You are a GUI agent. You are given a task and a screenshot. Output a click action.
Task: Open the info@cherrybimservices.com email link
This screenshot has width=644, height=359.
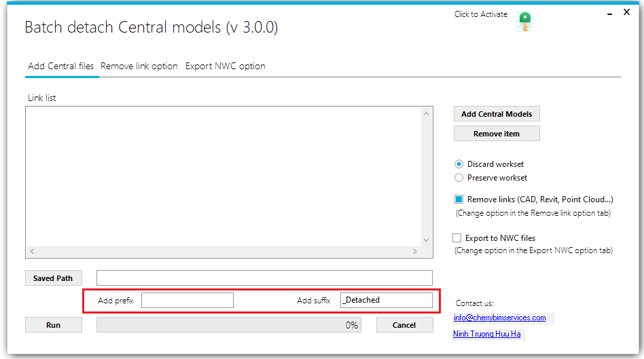(x=499, y=318)
